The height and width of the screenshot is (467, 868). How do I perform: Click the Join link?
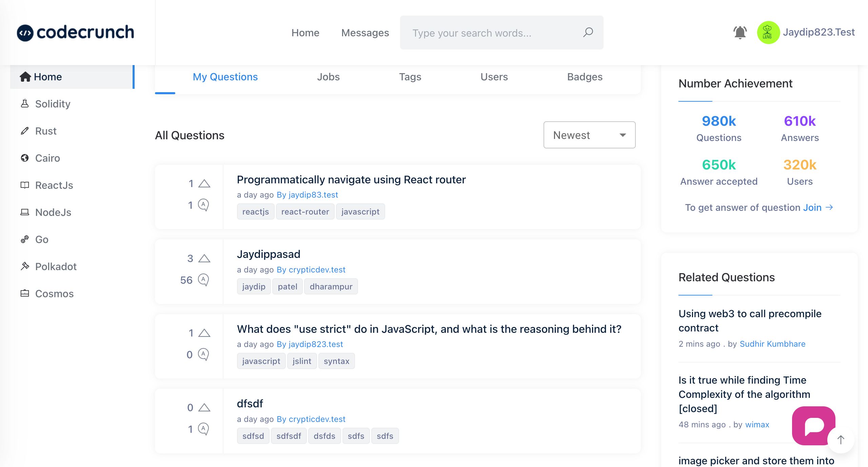coord(812,207)
